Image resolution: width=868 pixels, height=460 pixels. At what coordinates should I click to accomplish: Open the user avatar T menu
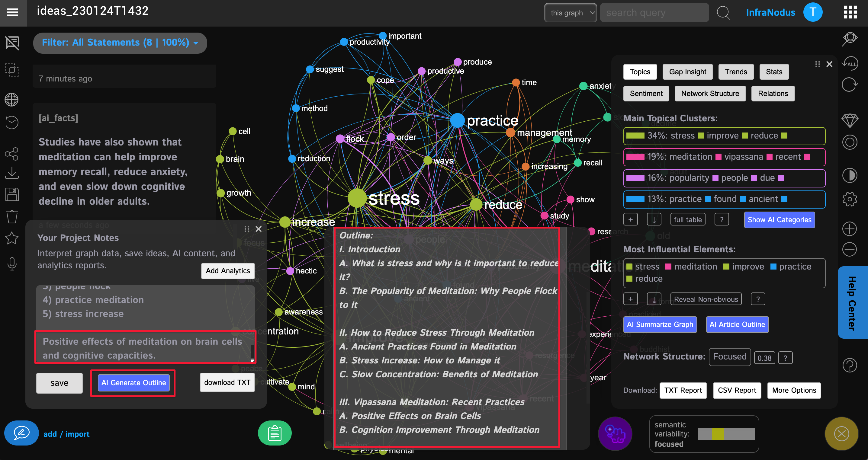tap(813, 12)
